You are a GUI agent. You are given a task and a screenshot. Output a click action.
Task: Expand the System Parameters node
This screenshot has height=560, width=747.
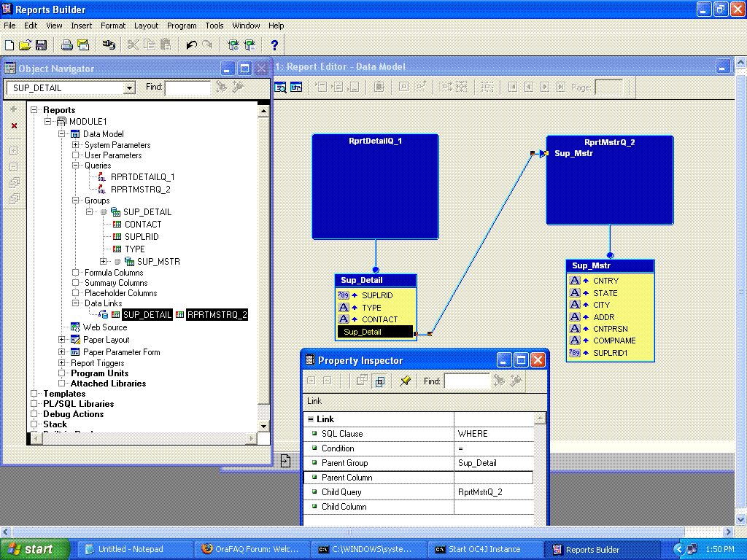click(x=75, y=145)
